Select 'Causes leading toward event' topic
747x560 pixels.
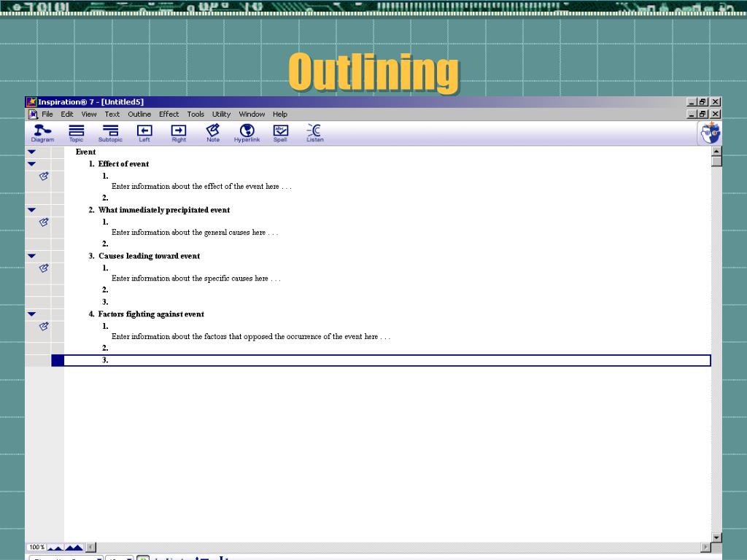[x=149, y=256]
